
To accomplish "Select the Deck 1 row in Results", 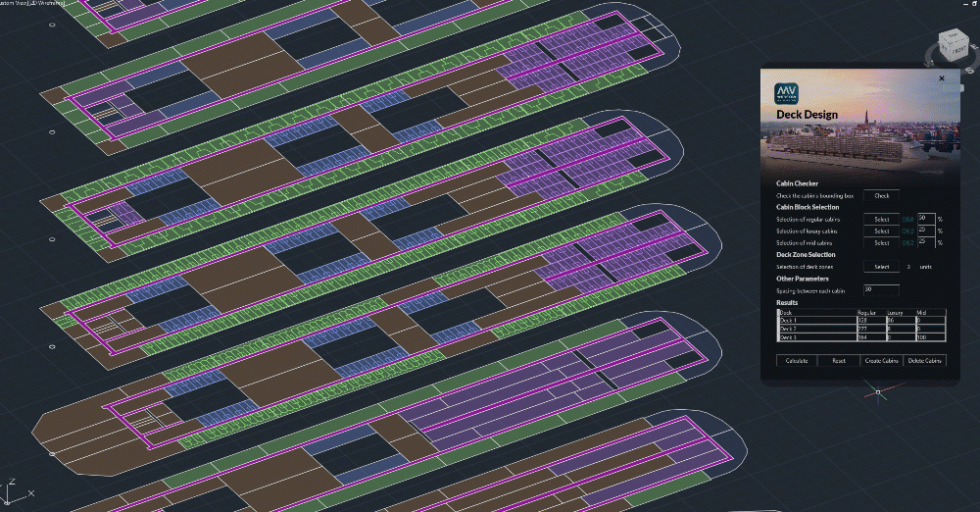I will coord(861,320).
